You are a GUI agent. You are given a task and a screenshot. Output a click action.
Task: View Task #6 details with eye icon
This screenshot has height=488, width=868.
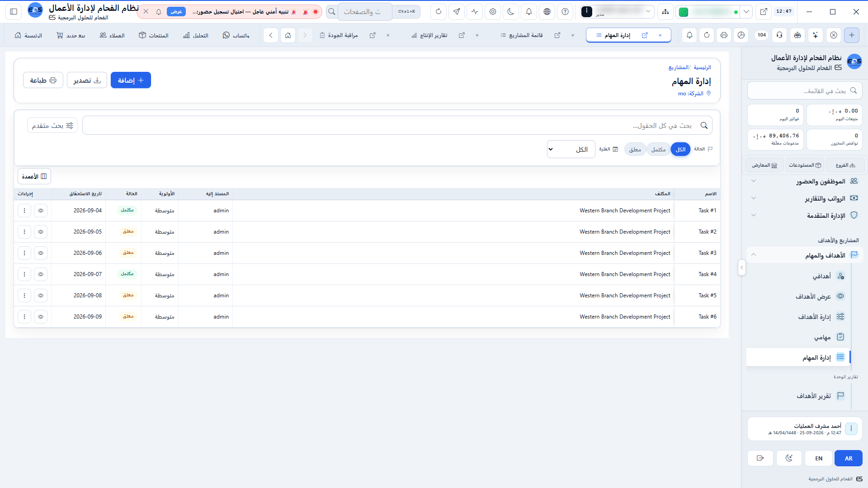(41, 317)
